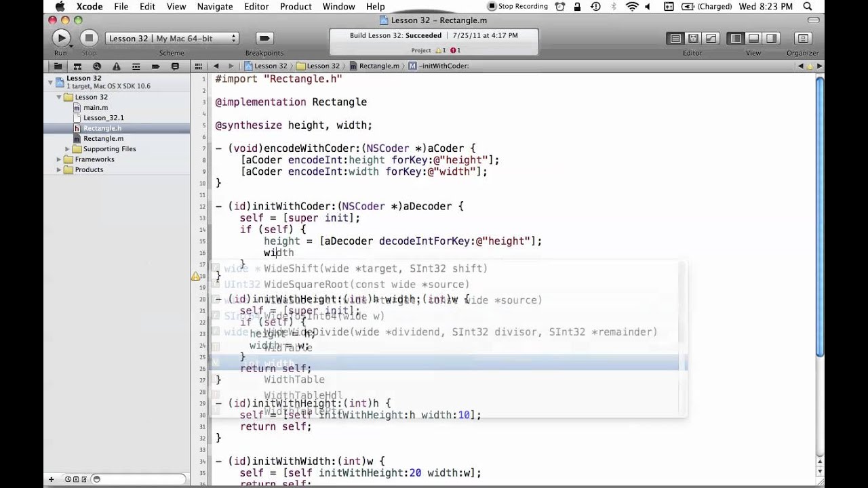Select Rectangle.m in the navigator
Screen dimensions: 868x488
[x=103, y=138]
